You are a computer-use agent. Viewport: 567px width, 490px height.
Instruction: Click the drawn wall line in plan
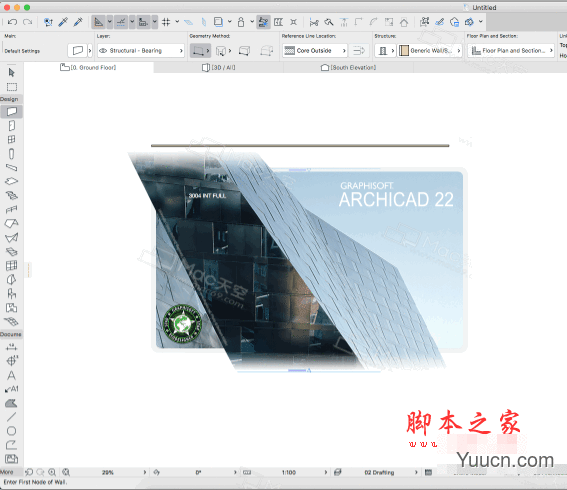[x=300, y=145]
